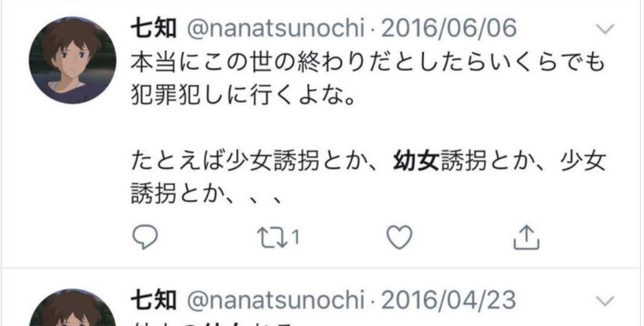Reply to the 2016/06/06 tweet

pyautogui.click(x=144, y=237)
